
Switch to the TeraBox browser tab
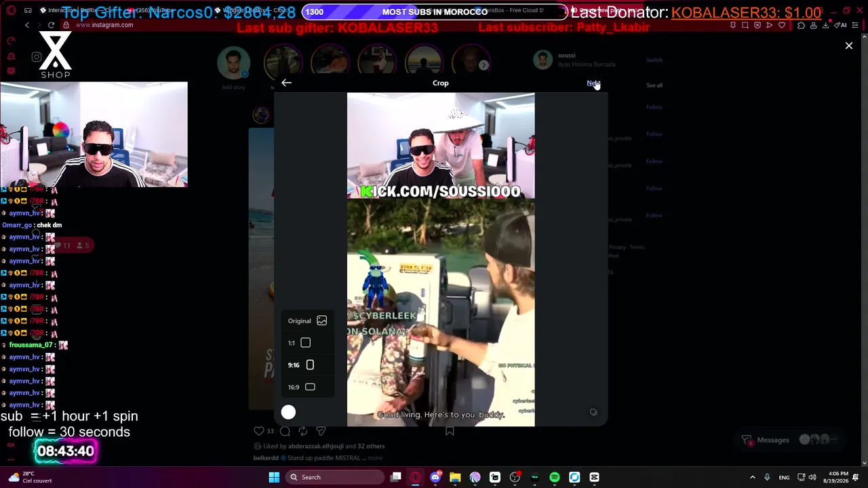pyautogui.click(x=519, y=10)
